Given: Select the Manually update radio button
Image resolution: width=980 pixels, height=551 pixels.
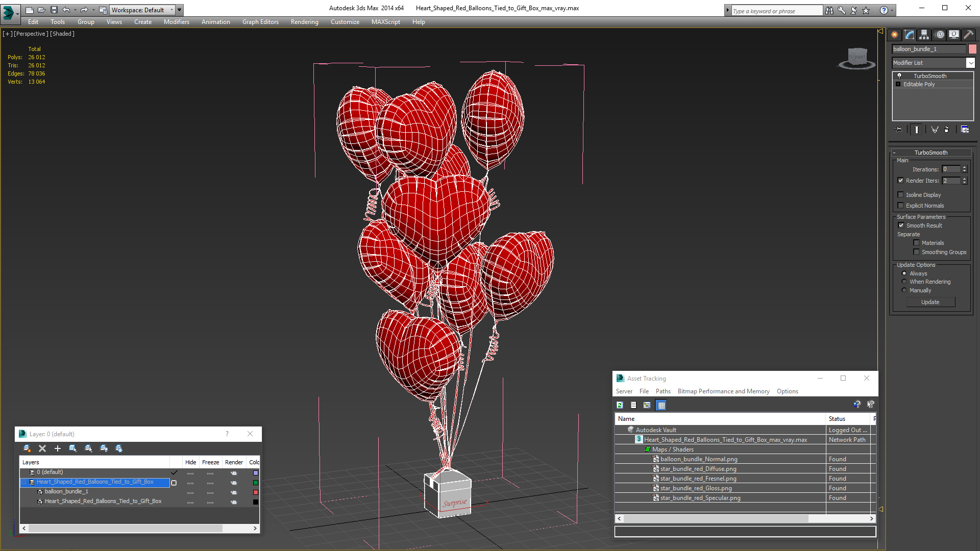Looking at the screenshot, I should (904, 290).
